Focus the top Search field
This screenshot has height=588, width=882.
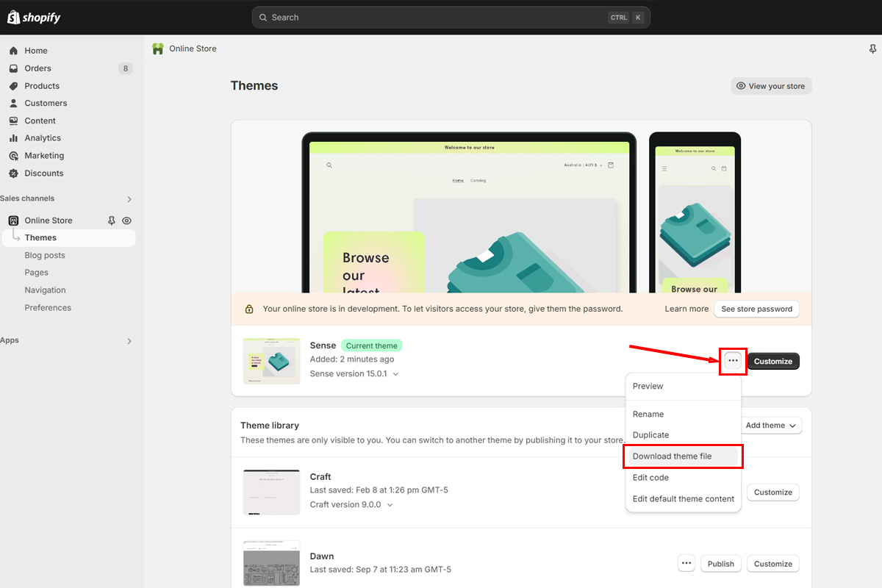coord(451,17)
